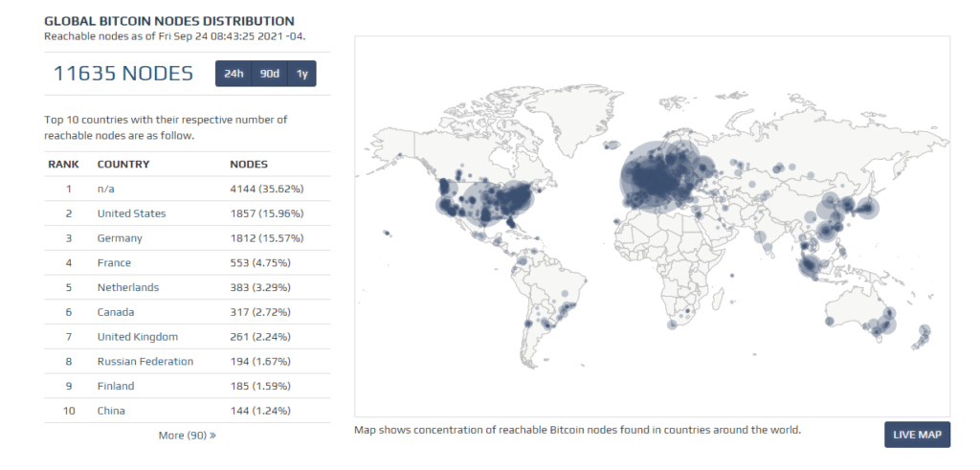Click the New Zealand node bubble on map

tap(924, 330)
